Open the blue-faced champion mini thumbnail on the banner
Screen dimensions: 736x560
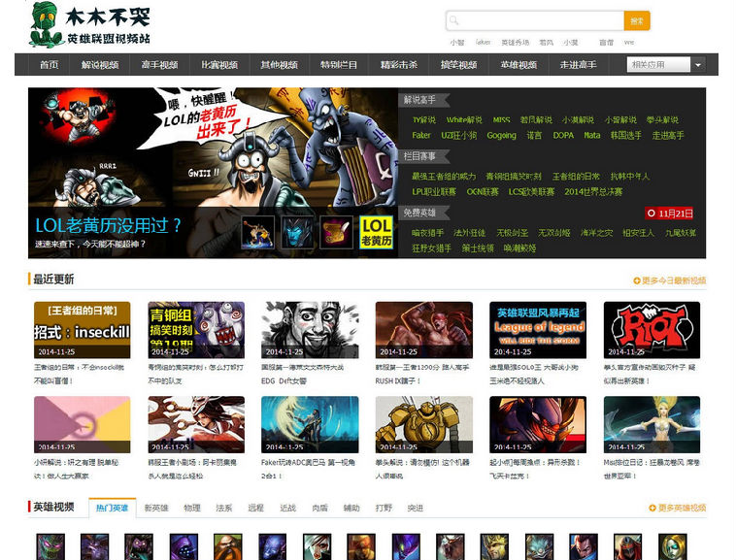click(x=297, y=232)
